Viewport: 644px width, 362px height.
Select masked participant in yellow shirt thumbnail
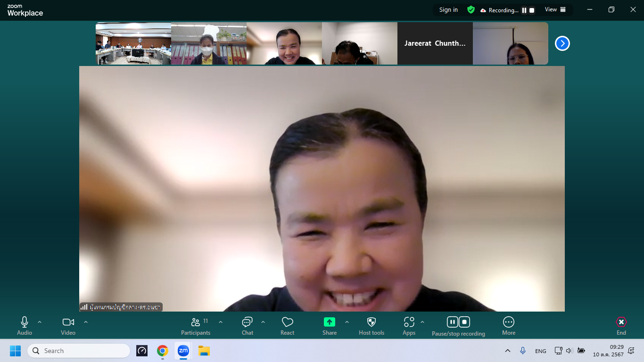pos(209,43)
